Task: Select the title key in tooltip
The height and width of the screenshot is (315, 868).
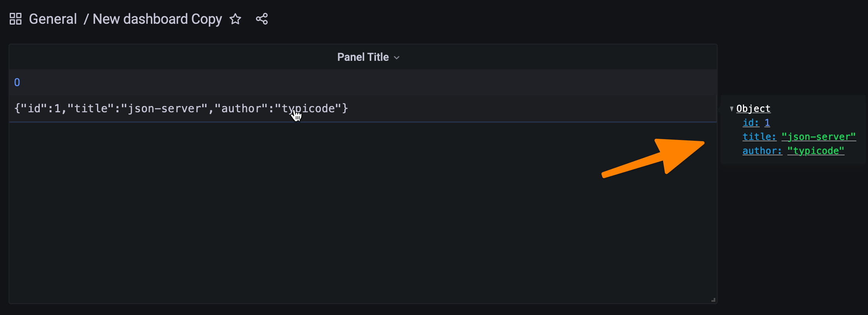Action: (759, 137)
